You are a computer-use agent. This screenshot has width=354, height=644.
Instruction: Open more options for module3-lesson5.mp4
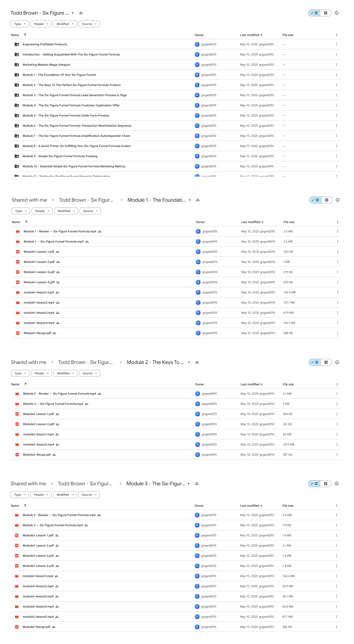[336, 617]
